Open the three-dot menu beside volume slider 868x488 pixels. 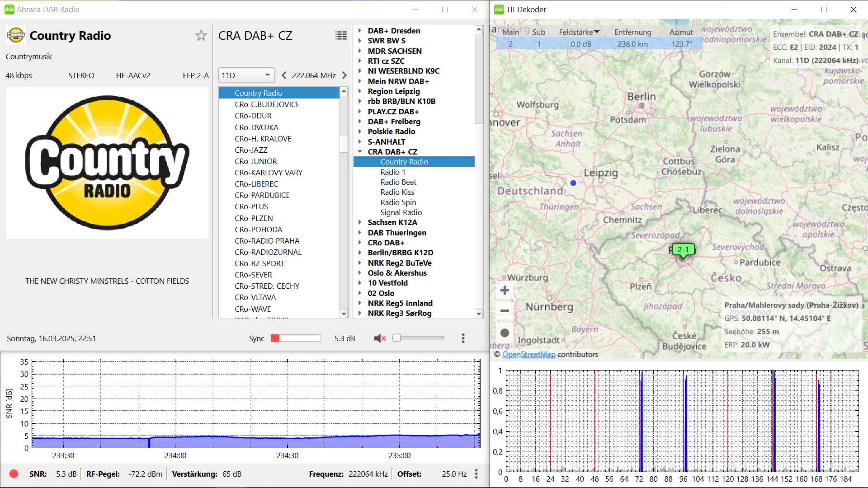pos(463,338)
